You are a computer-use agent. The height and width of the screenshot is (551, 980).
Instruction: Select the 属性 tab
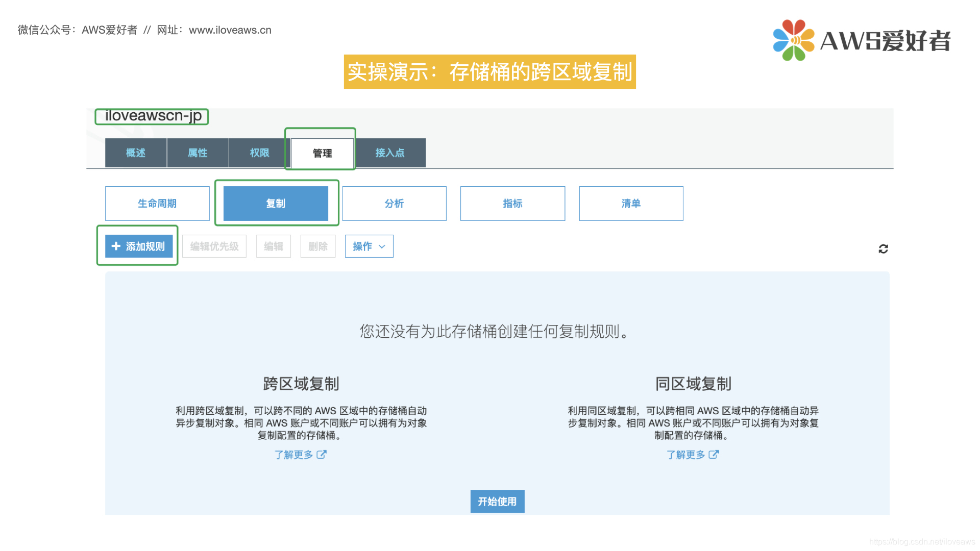point(198,153)
